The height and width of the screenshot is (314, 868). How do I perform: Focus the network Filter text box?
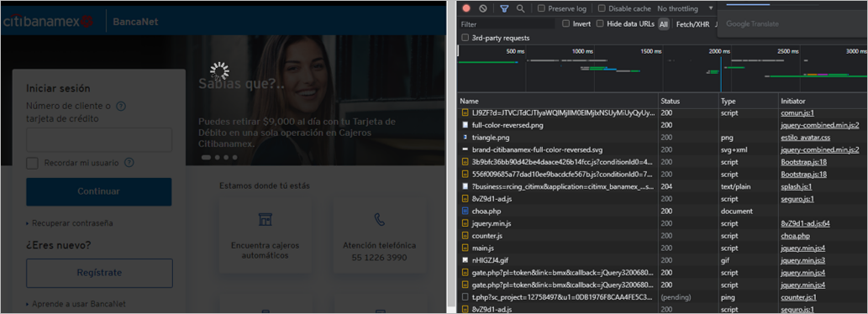tap(507, 24)
